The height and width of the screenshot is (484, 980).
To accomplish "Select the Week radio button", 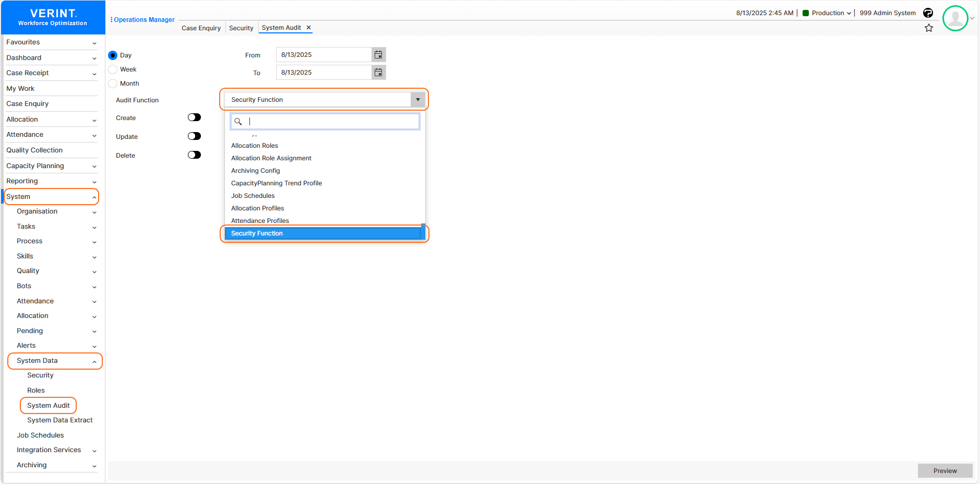I will click(x=113, y=69).
